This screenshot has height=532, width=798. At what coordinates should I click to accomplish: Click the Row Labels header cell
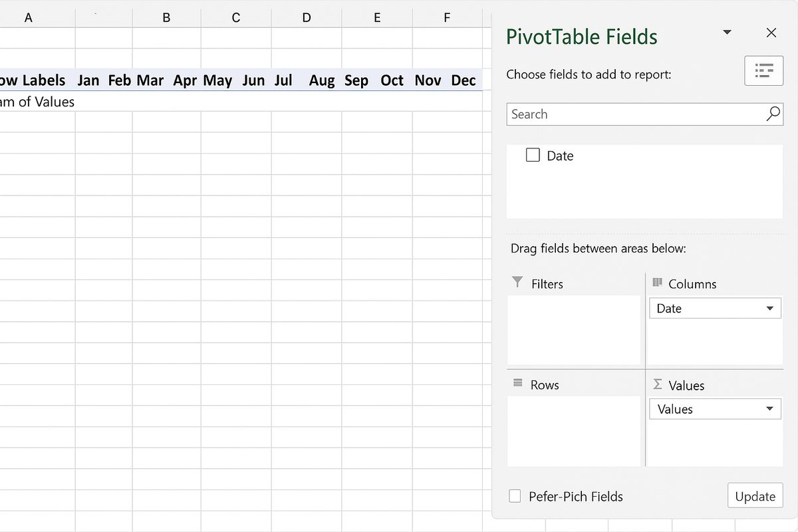pyautogui.click(x=33, y=80)
